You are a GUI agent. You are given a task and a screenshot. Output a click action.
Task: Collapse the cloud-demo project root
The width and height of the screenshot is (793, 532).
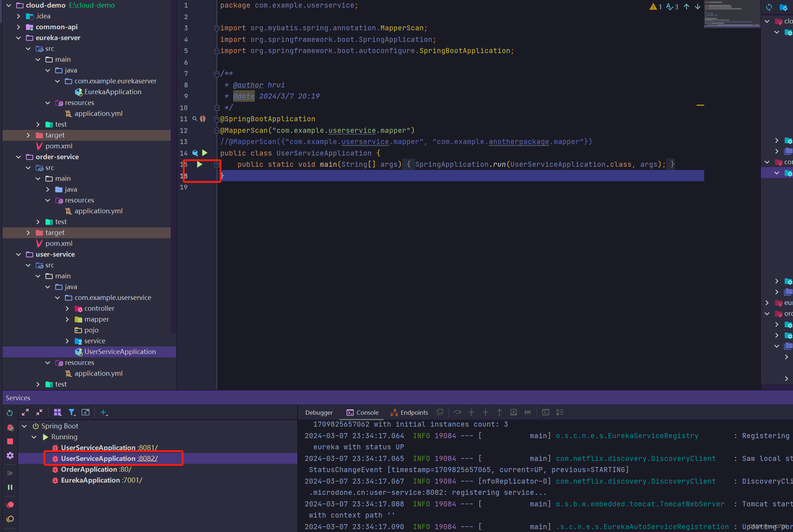pyautogui.click(x=9, y=5)
